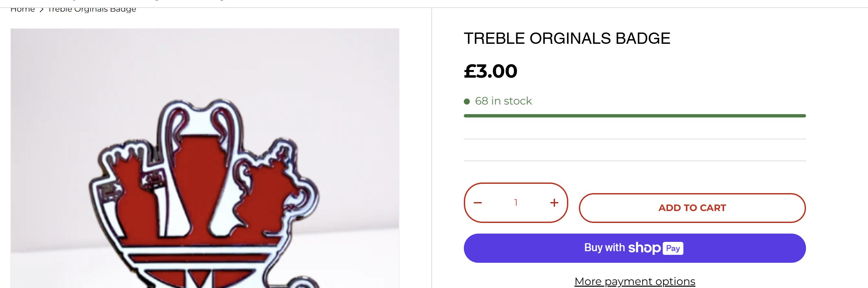Viewport: 868px width, 288px height.
Task: Increase quantity with the plus icon
Action: [x=554, y=203]
